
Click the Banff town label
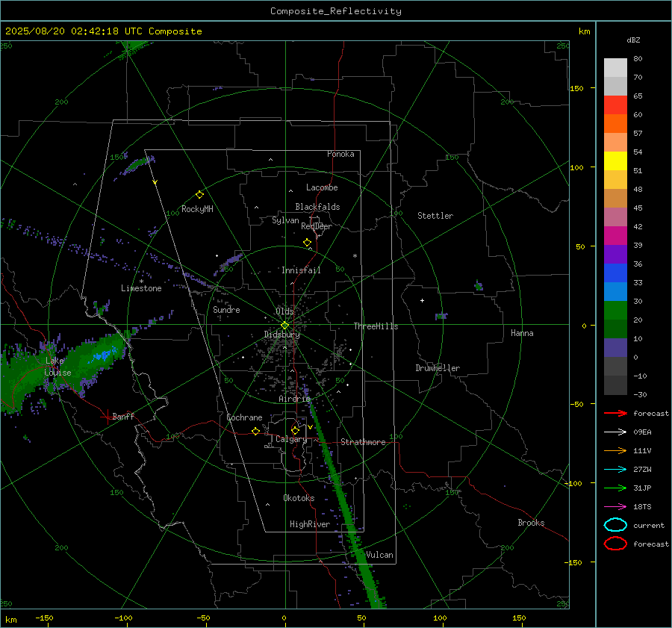point(123,416)
